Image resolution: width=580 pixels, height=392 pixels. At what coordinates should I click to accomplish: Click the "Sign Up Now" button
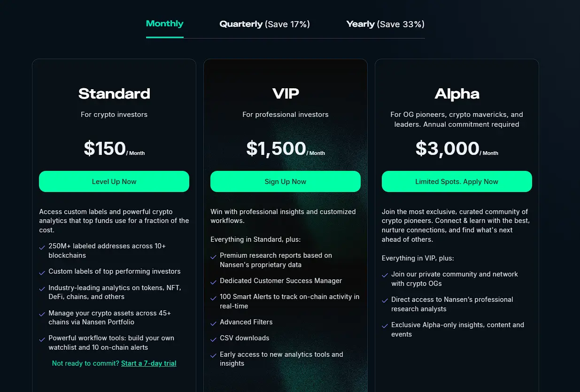[285, 181]
